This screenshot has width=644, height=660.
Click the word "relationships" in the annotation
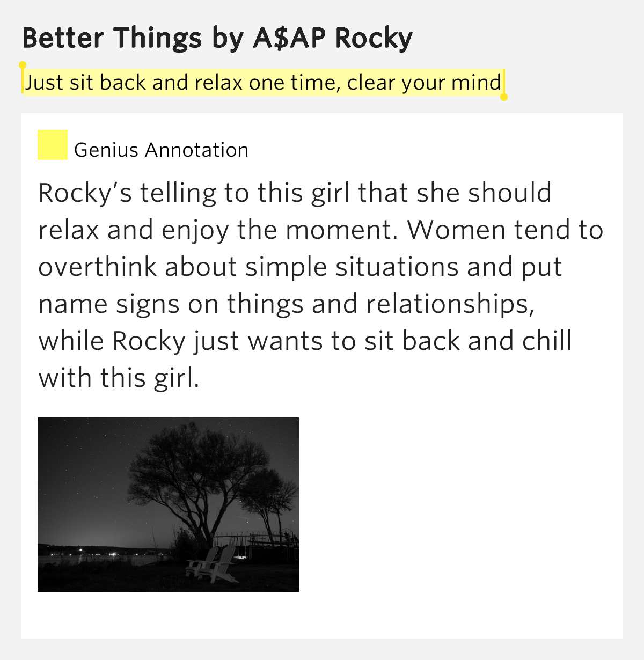point(450,304)
